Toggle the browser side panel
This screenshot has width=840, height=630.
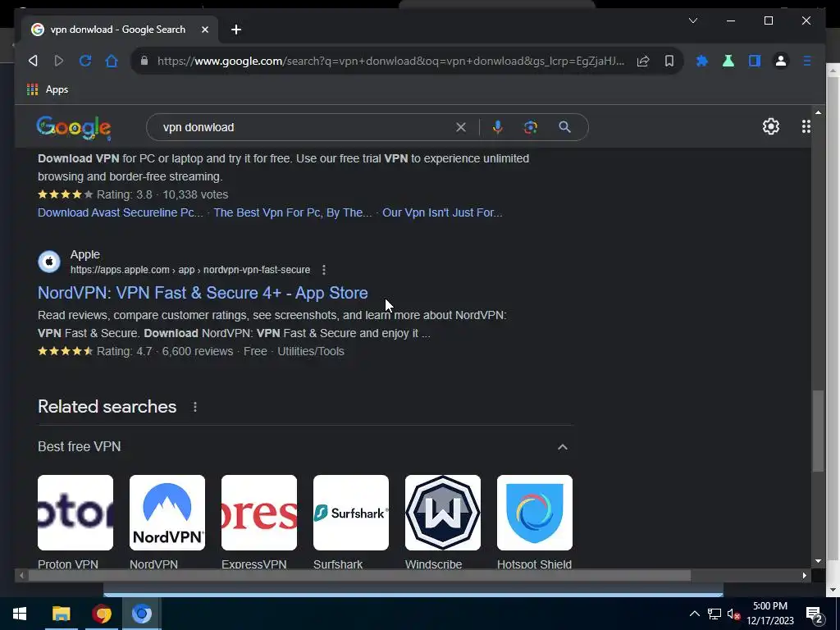pyautogui.click(x=755, y=61)
